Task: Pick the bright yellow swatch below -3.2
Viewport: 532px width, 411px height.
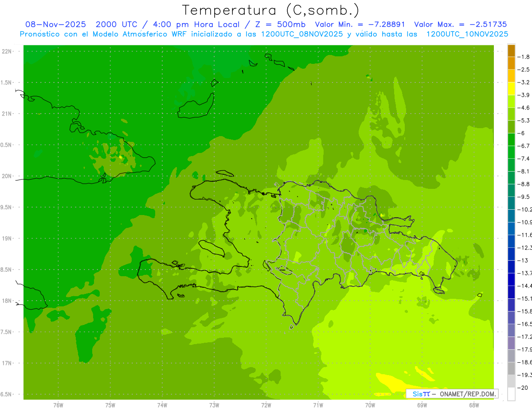Action: tap(511, 89)
